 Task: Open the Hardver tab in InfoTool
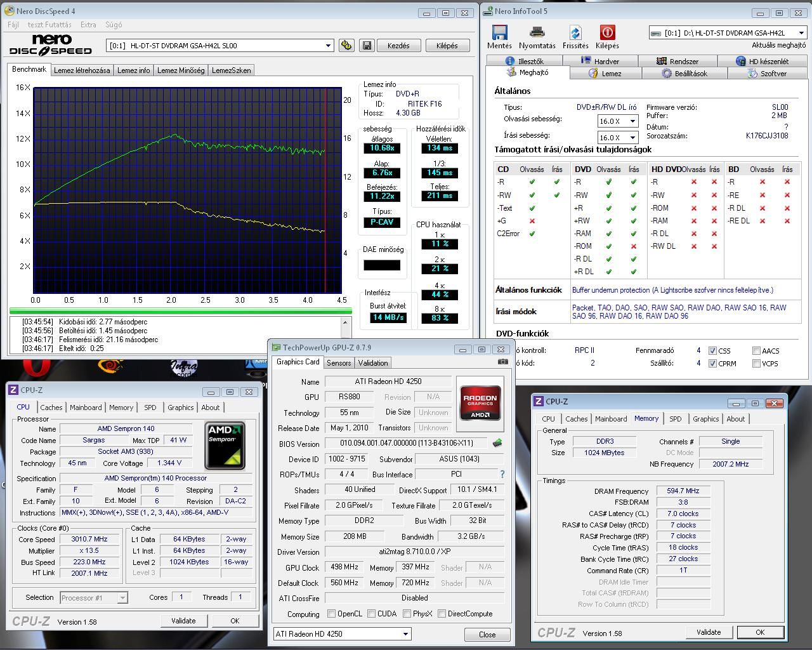[x=599, y=62]
